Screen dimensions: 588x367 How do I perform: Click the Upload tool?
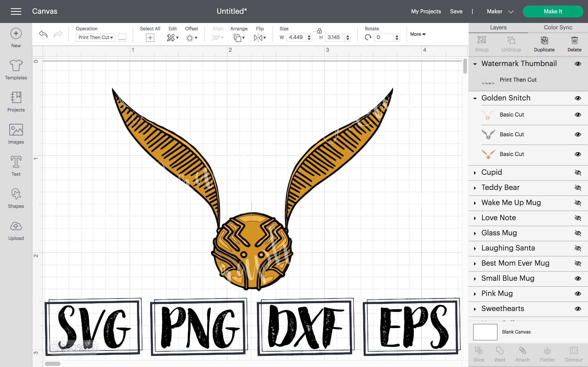(x=16, y=230)
